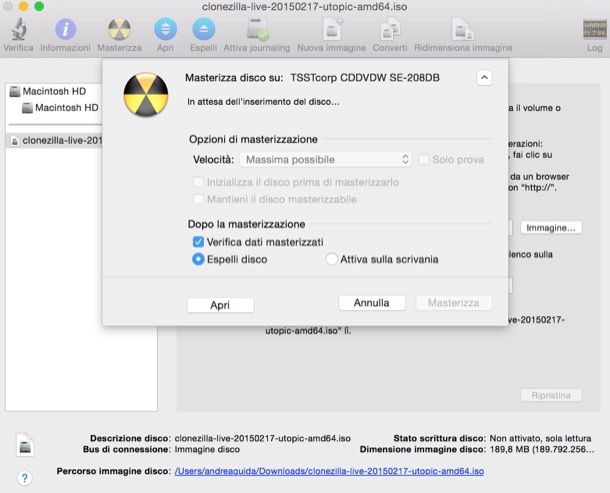Click Attiva journaling toolbar icon
Viewport: 610px width, 493px height.
point(256,30)
